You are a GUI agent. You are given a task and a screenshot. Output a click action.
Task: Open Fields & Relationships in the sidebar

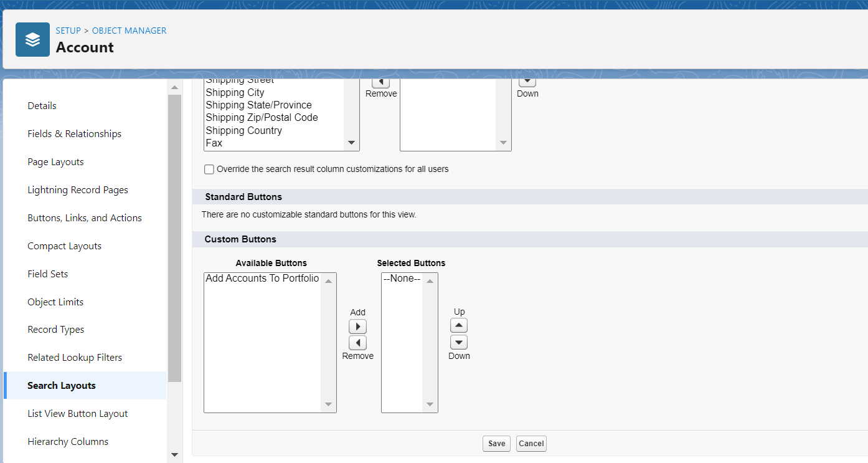click(x=74, y=133)
